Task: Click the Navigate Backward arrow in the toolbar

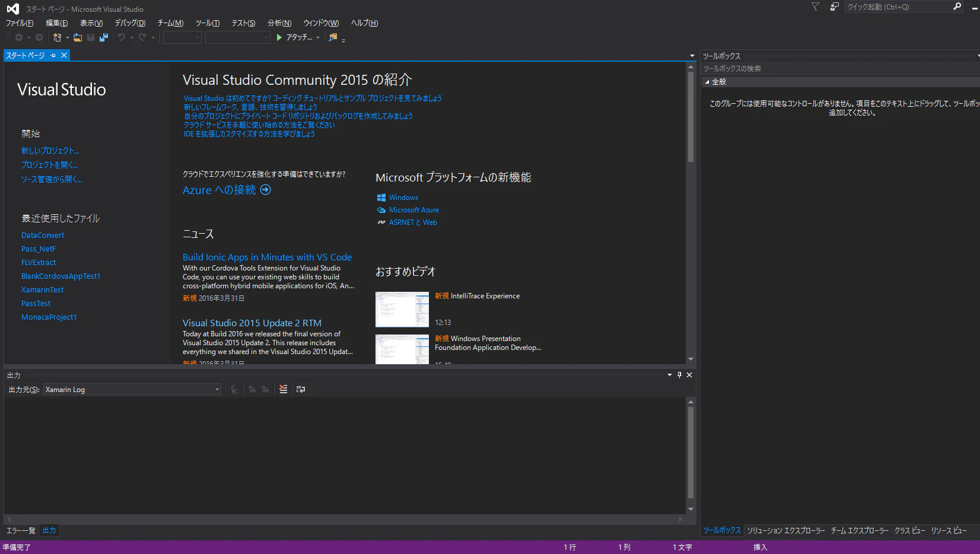Action: 19,37
